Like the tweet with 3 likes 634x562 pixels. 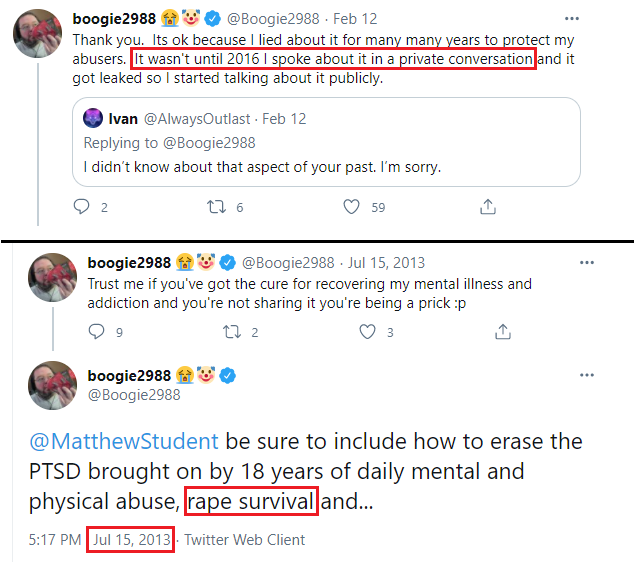367,331
